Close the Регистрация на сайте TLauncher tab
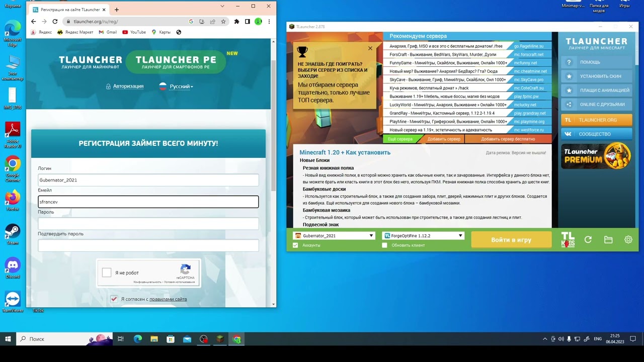The height and width of the screenshot is (362, 644). [104, 10]
